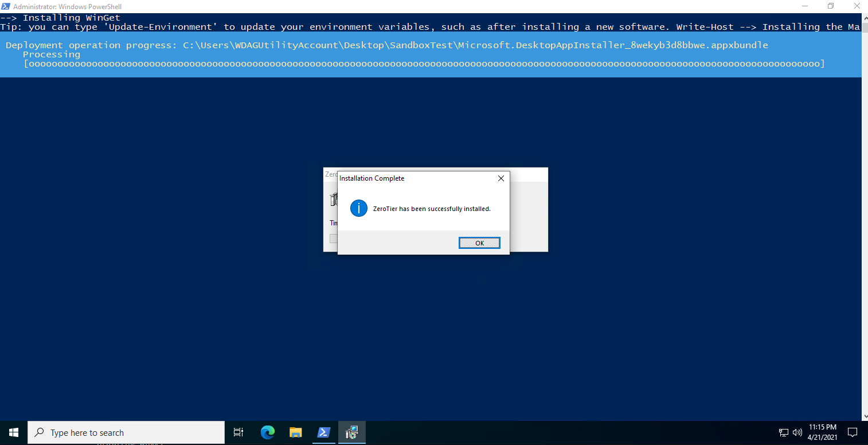This screenshot has height=445, width=868.
Task: Dismiss the Installation Complete dialog with X
Action: [501, 178]
